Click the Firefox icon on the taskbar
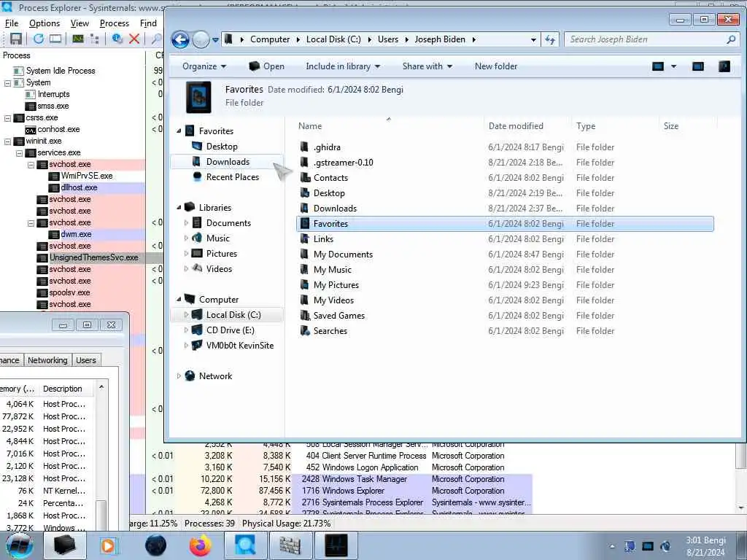This screenshot has width=747, height=560. [x=201, y=545]
